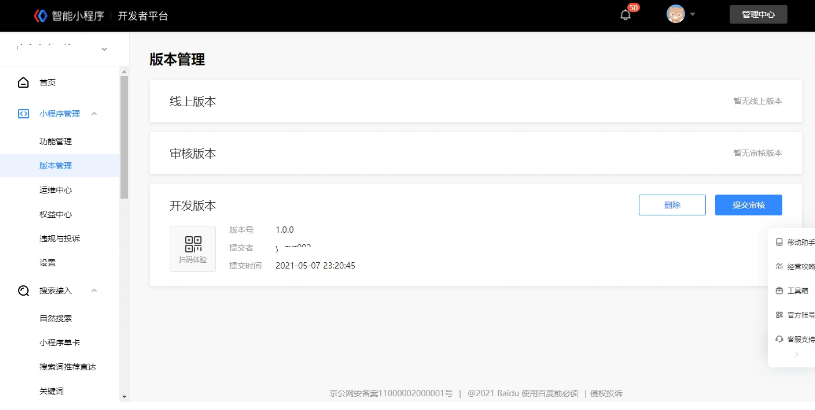
Task: Click the 提交审核 button
Action: pos(748,205)
